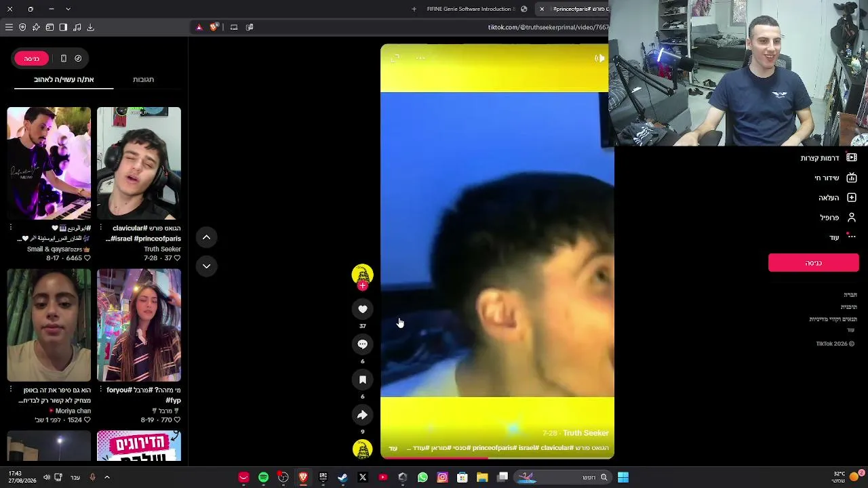
Task: Go to the previous video with up chevron
Action: [x=207, y=237]
